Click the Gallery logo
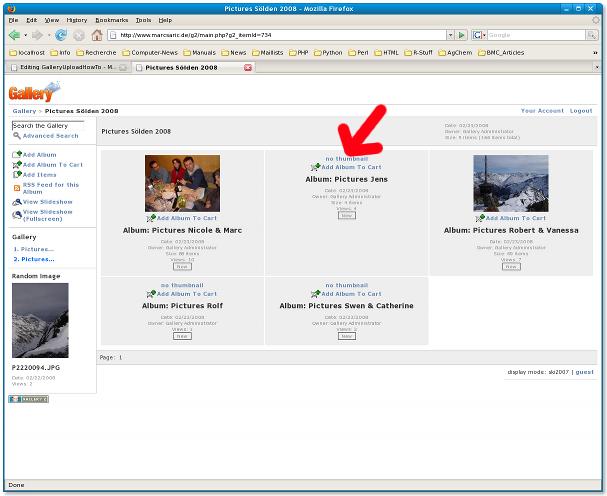This screenshot has height=496, width=607. click(x=34, y=93)
